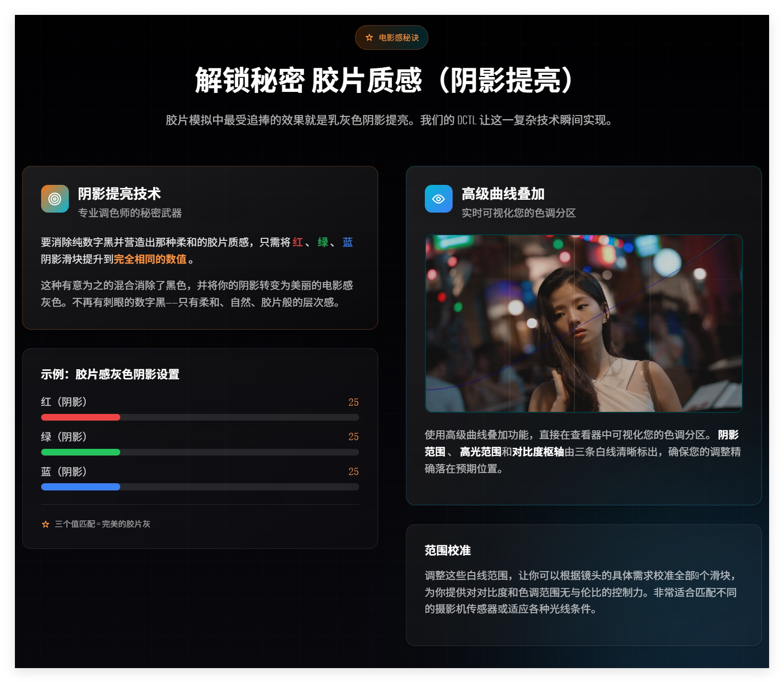
Task: Click the bold text 高光范围
Action: tap(480, 452)
